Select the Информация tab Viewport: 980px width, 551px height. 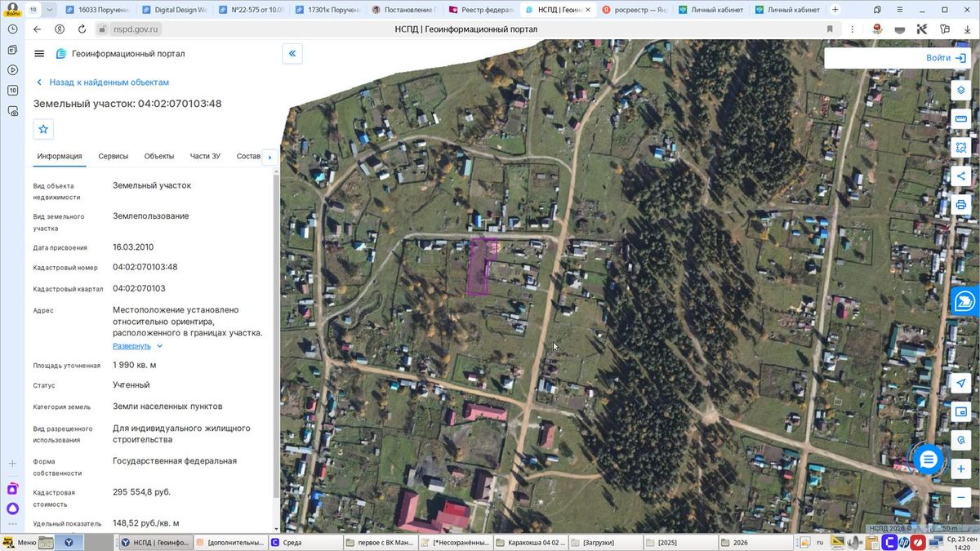point(59,156)
